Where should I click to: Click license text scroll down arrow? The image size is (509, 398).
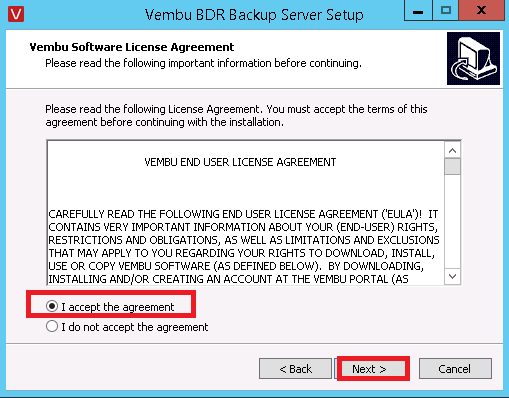[x=452, y=276]
